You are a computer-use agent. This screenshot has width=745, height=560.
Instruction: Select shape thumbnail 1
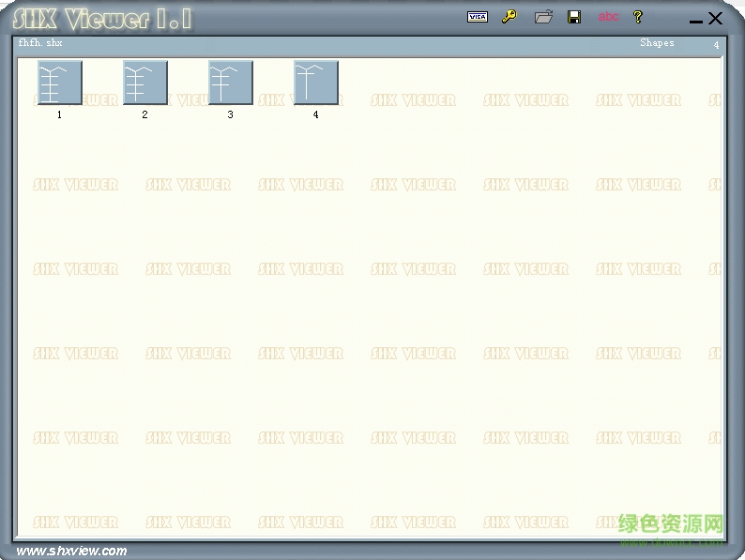[x=60, y=83]
